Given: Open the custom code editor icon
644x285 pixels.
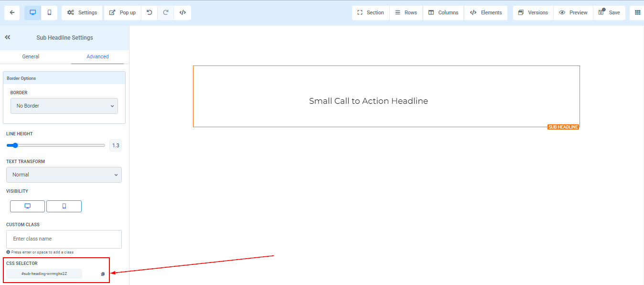Looking at the screenshot, I should (x=182, y=13).
